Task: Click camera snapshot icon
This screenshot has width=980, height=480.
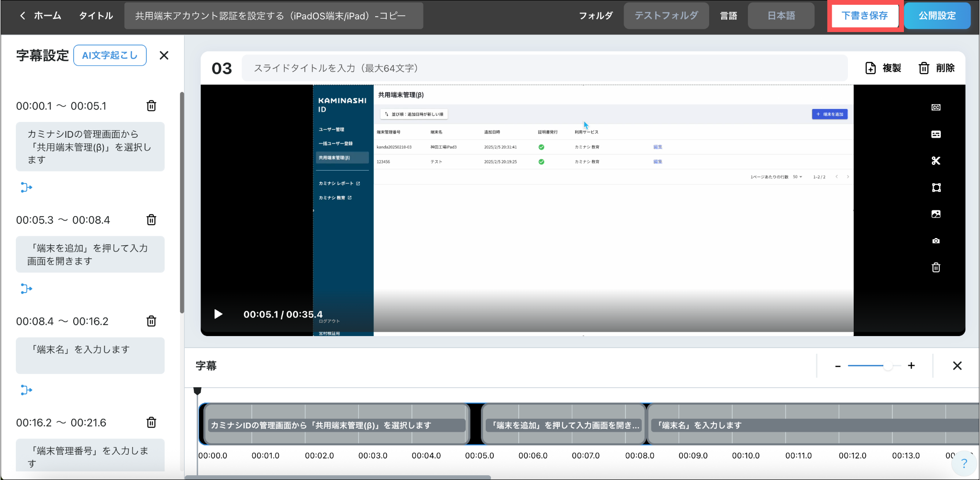Action: click(936, 241)
